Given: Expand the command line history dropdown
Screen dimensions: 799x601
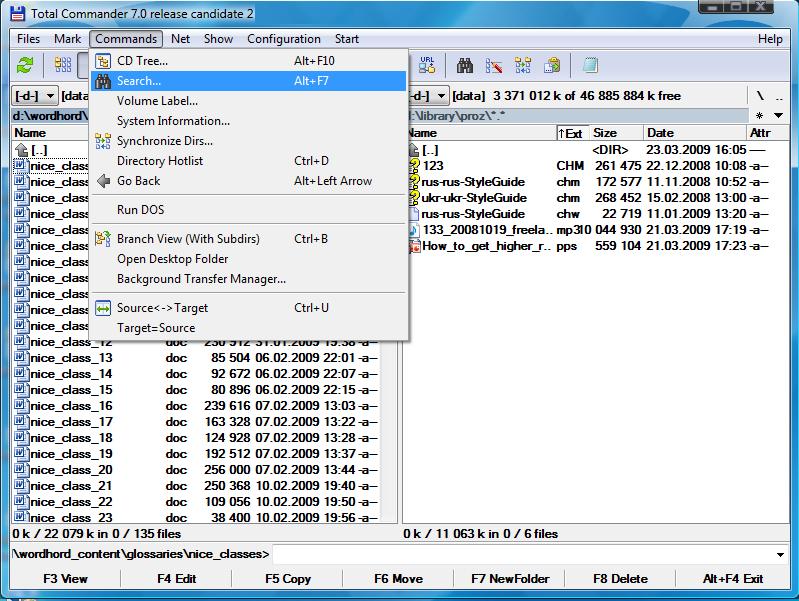Looking at the screenshot, I should click(780, 554).
